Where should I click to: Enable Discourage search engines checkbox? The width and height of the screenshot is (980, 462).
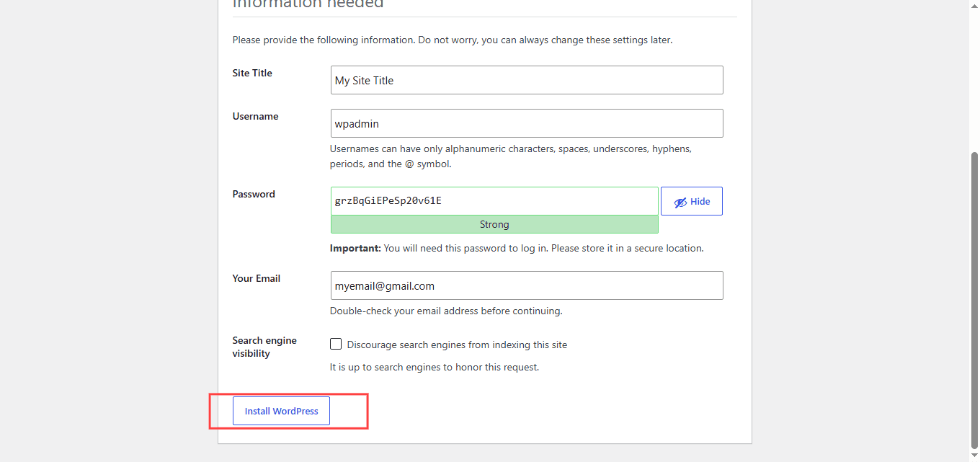click(336, 344)
